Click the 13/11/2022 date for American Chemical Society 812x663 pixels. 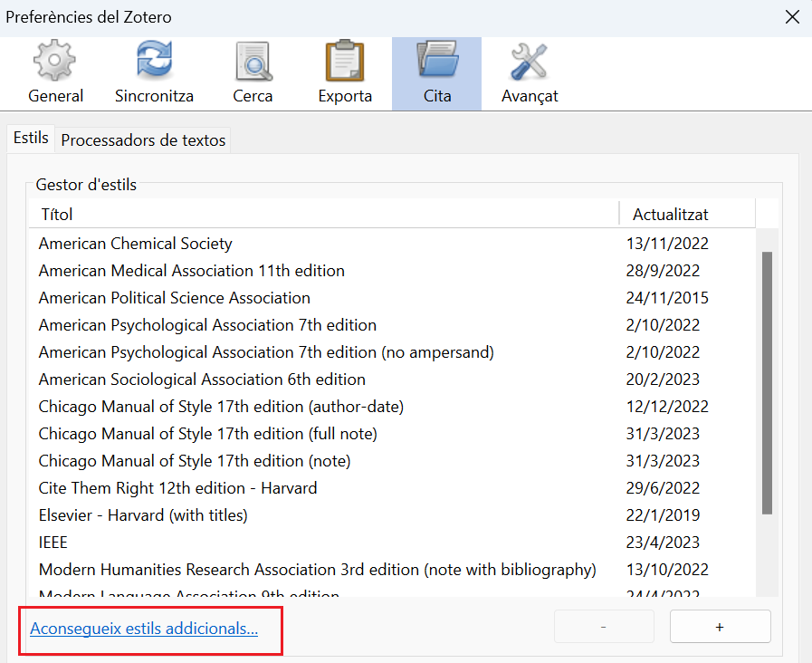(667, 244)
